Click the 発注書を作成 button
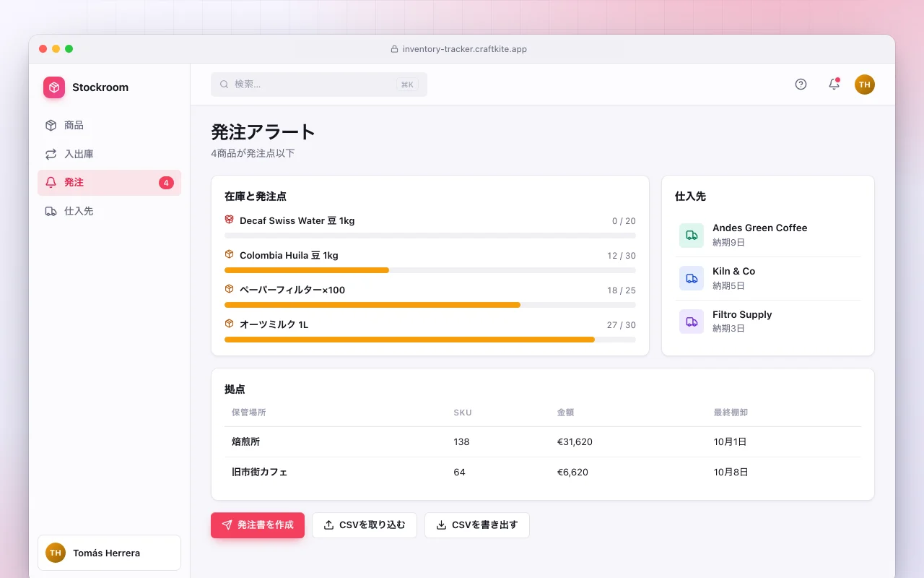The image size is (924, 578). coord(258,525)
